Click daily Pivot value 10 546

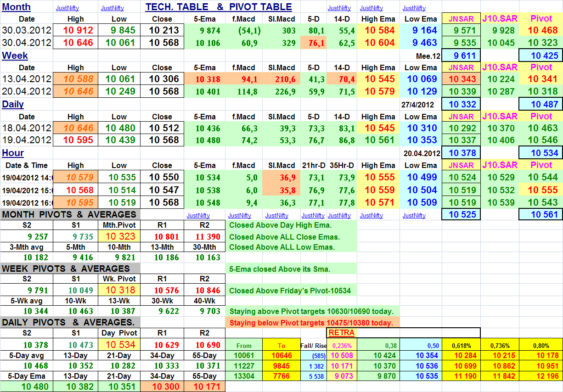pos(541,140)
